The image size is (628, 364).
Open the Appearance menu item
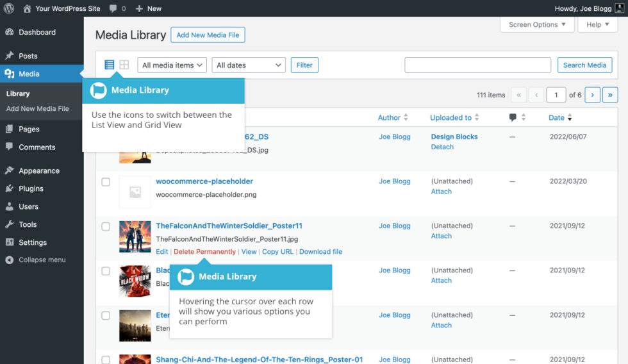[x=39, y=170]
